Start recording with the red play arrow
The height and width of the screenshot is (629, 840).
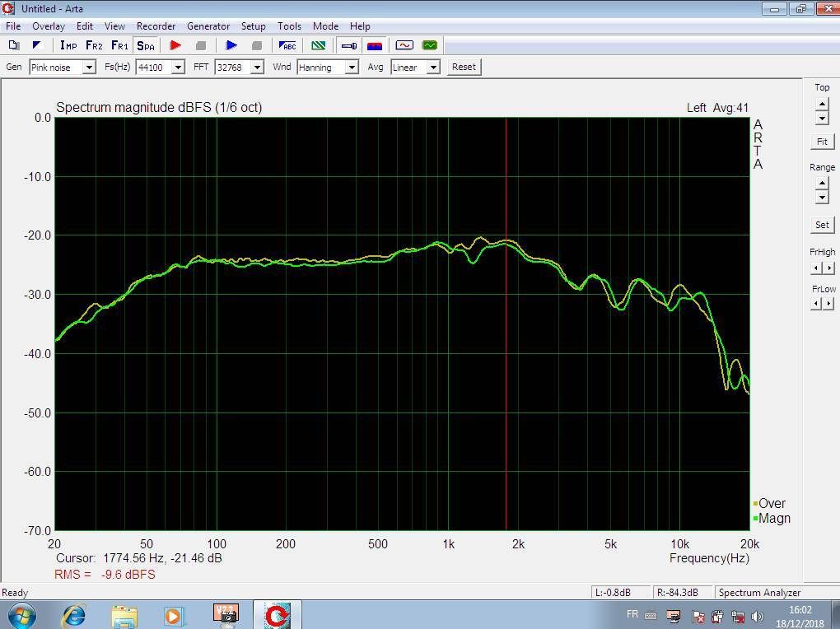click(175, 45)
